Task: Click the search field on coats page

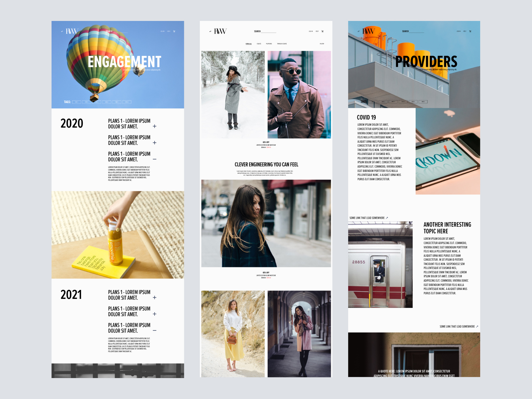Action: [269, 31]
